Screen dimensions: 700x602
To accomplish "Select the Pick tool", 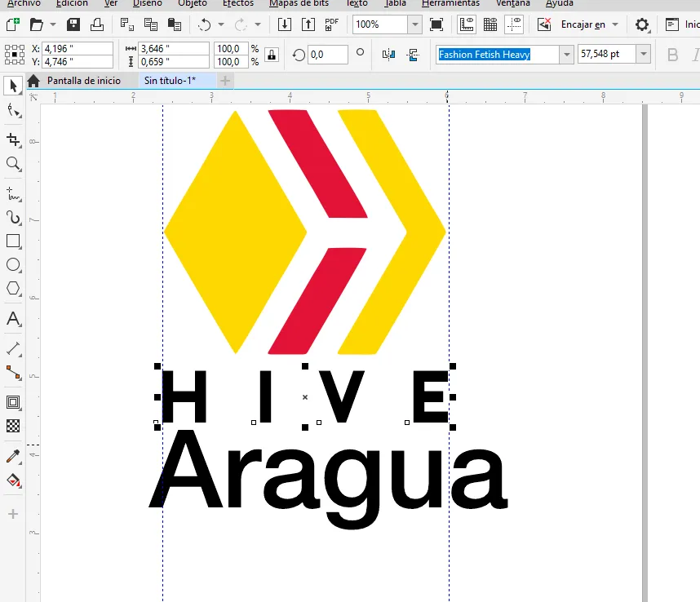I will (x=13, y=86).
